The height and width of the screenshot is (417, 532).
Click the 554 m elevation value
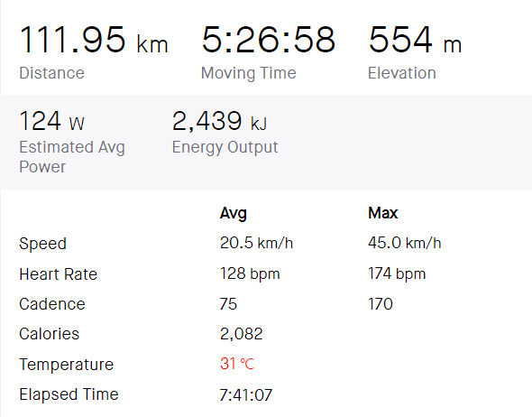coord(415,40)
